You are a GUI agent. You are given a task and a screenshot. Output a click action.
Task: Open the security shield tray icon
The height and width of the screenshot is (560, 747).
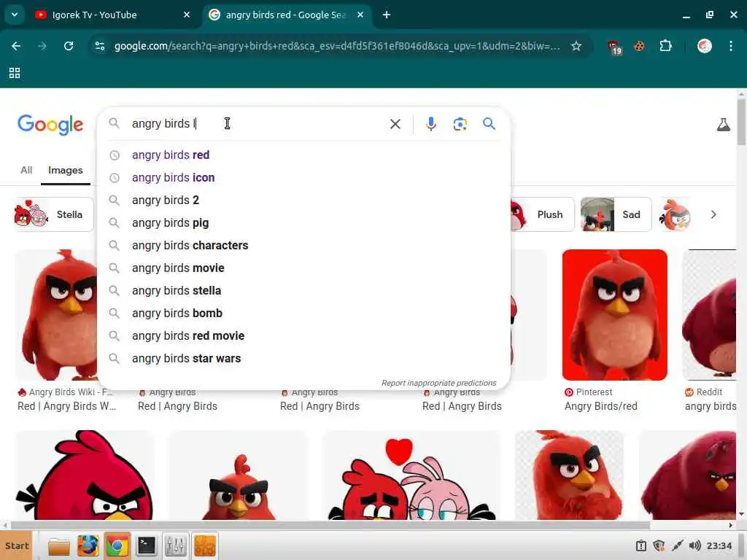tap(659, 545)
